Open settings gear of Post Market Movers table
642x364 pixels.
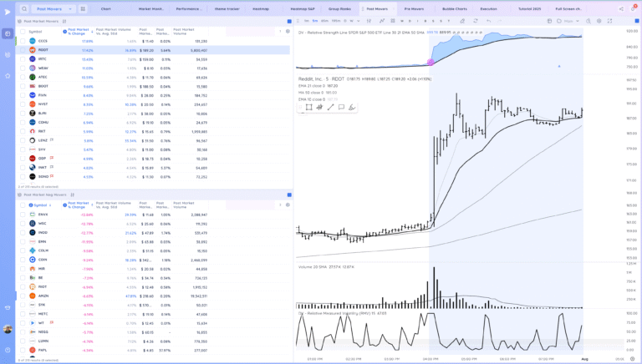click(x=288, y=32)
